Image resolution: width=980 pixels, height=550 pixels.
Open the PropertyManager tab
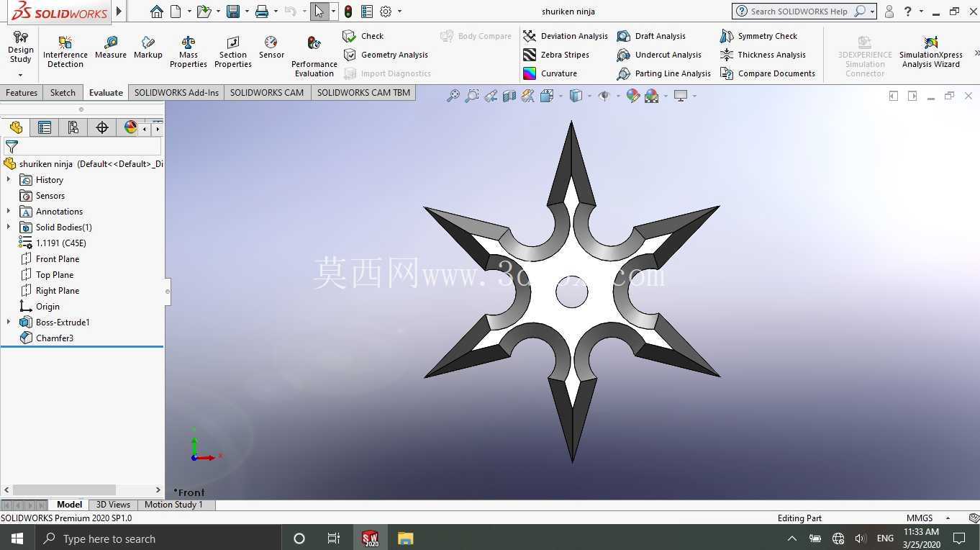tap(45, 127)
